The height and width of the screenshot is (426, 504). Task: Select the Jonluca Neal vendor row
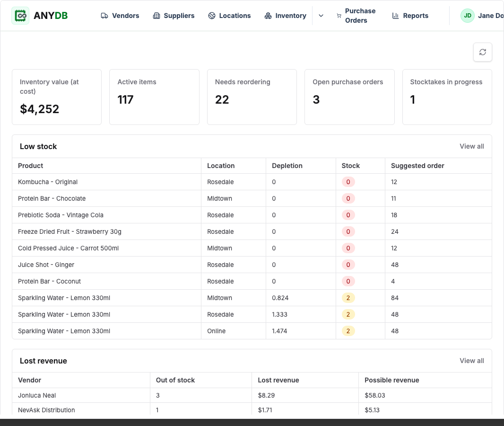coord(252,395)
